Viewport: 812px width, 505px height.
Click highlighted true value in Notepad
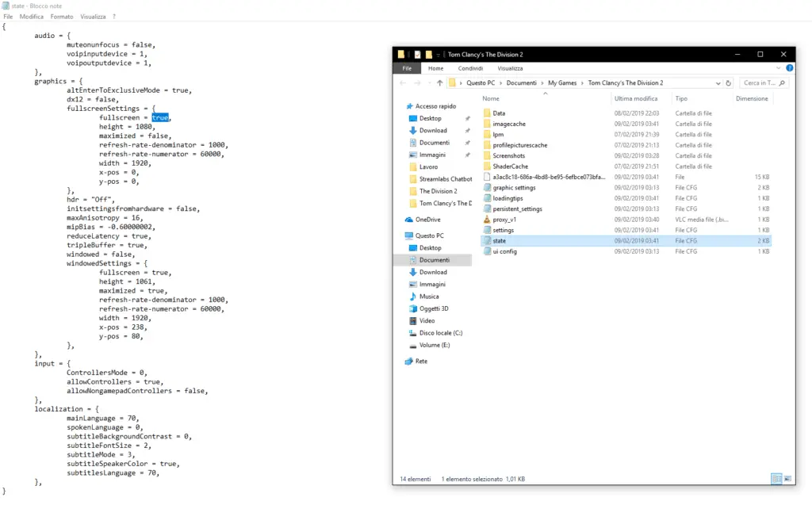(160, 117)
